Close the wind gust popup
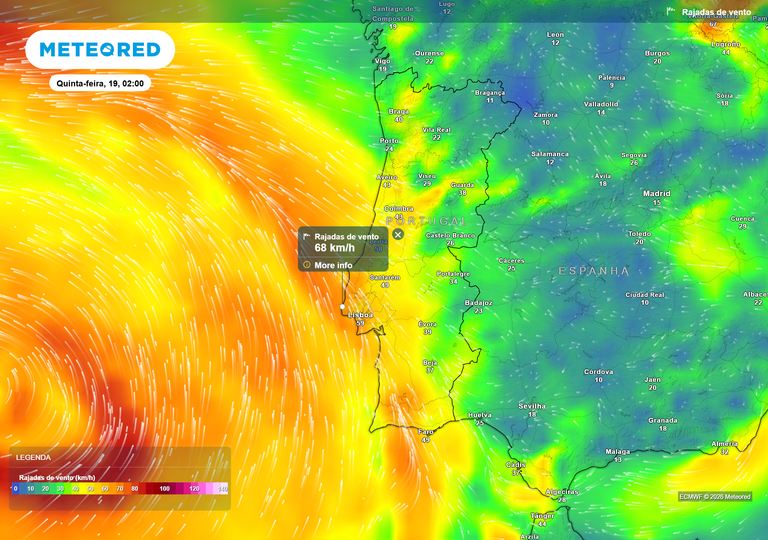 [398, 234]
